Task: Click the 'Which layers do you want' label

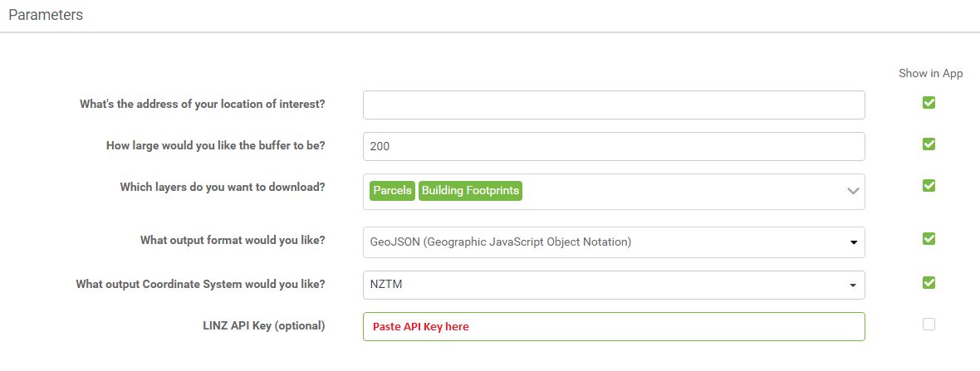Action: (x=222, y=187)
